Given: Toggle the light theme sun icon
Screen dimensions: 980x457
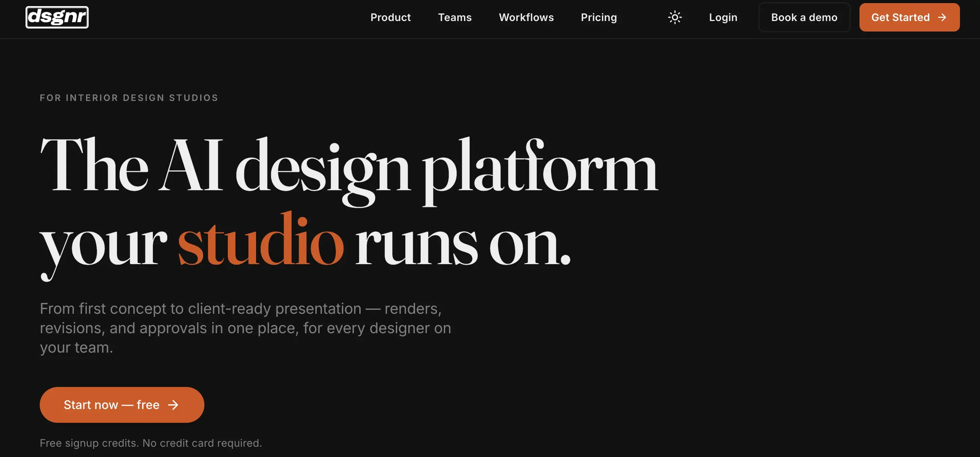Looking at the screenshot, I should [x=675, y=18].
